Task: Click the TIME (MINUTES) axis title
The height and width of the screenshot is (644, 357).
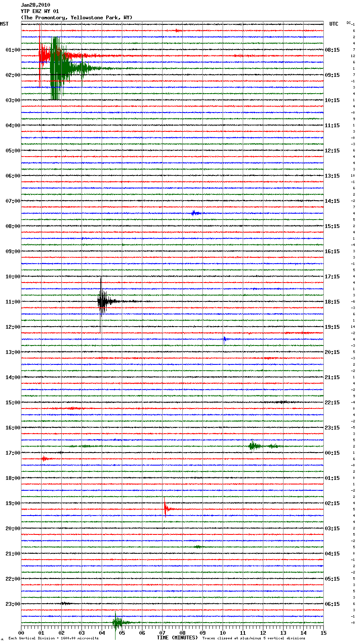Action: [x=177, y=638]
